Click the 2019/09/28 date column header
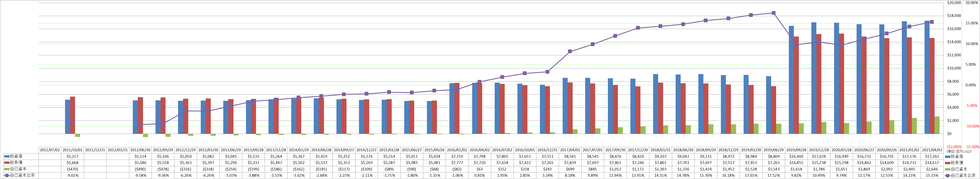980x179 pixels. coord(796,150)
